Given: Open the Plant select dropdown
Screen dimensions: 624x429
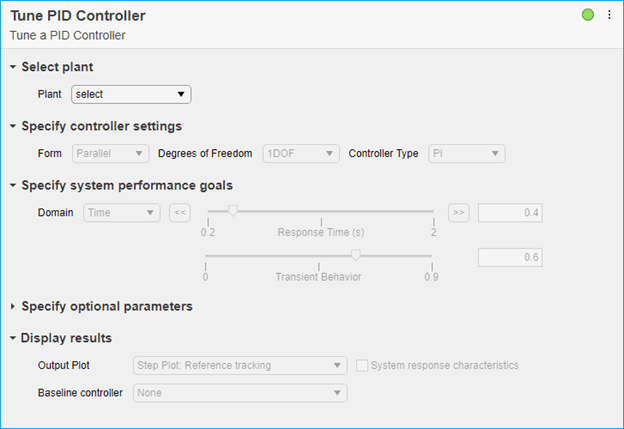Looking at the screenshot, I should click(131, 94).
